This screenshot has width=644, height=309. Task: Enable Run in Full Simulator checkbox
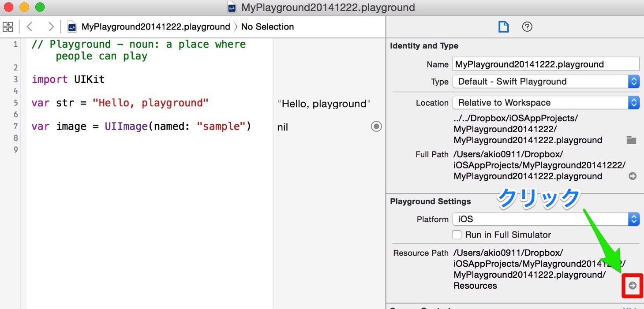[457, 235]
